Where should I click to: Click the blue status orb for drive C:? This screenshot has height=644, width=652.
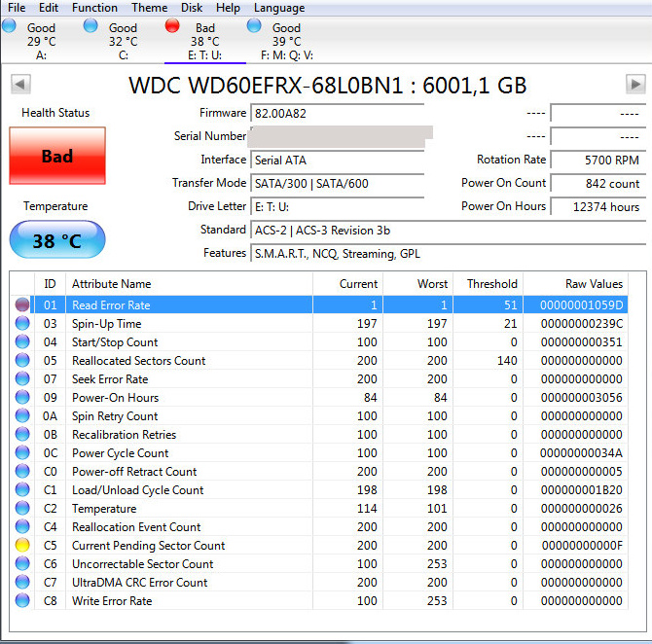pos(91,25)
